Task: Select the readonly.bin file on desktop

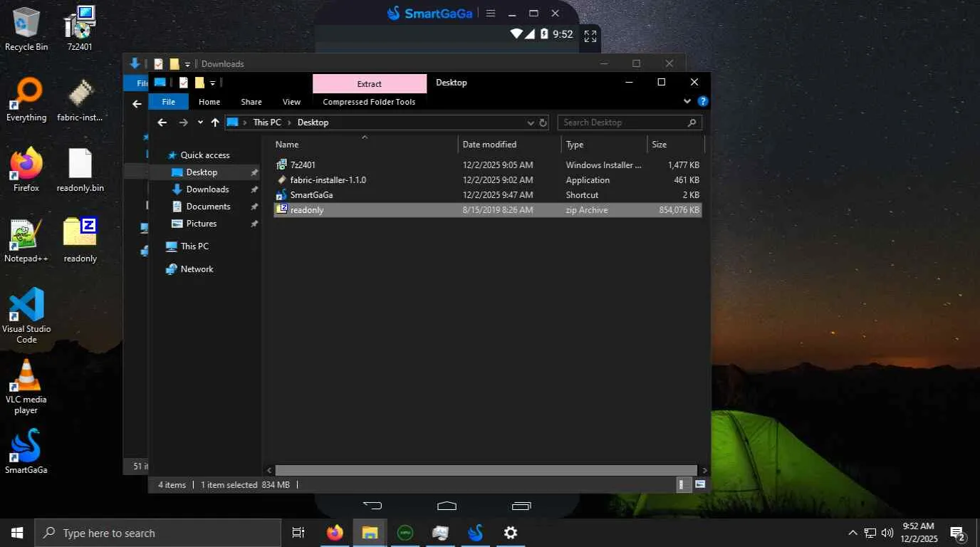Action: [80, 170]
